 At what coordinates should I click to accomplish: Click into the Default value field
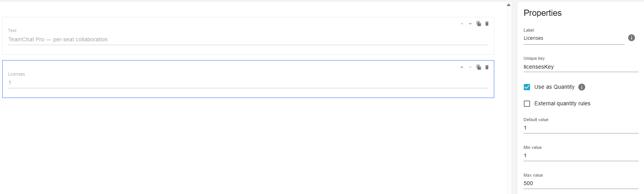click(x=581, y=128)
